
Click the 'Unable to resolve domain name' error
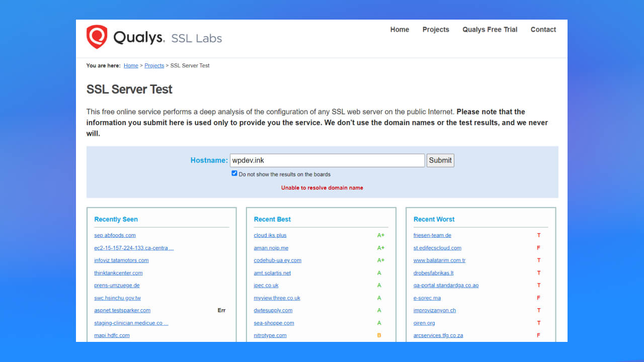[x=322, y=188]
